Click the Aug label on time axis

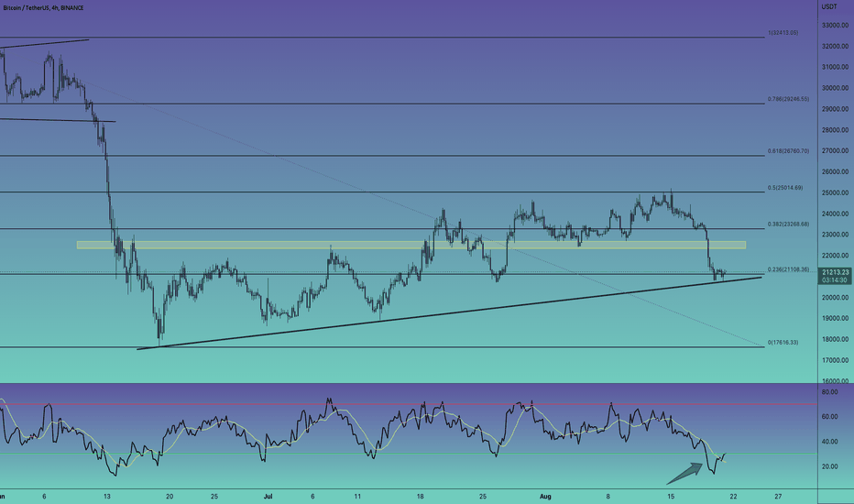(x=545, y=497)
